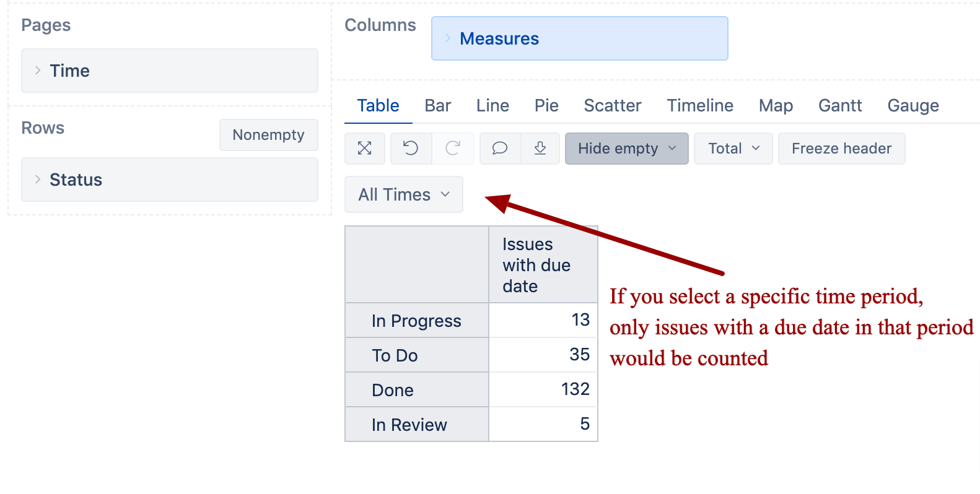Click the fullscreen expand arrows icon
The image size is (980, 494).
pyautogui.click(x=364, y=149)
